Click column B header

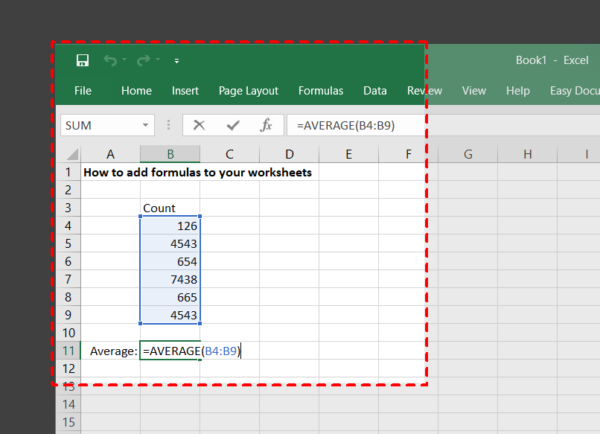pyautogui.click(x=170, y=154)
